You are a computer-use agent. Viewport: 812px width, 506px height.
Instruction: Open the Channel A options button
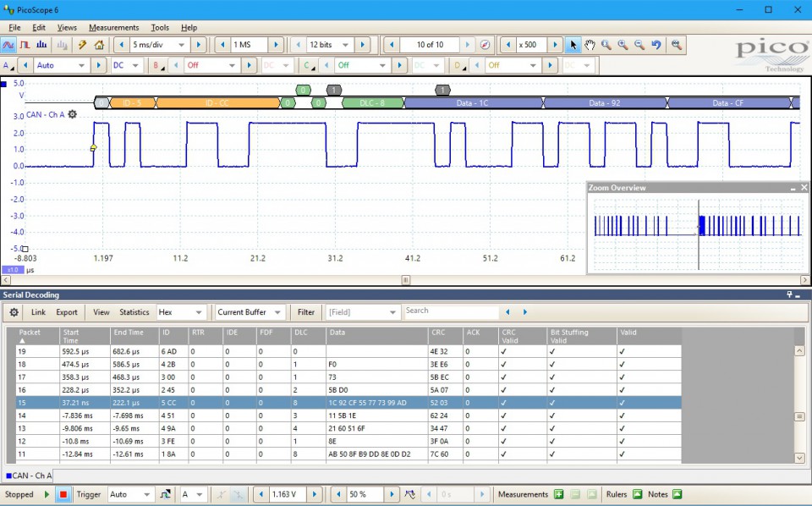click(x=8, y=65)
